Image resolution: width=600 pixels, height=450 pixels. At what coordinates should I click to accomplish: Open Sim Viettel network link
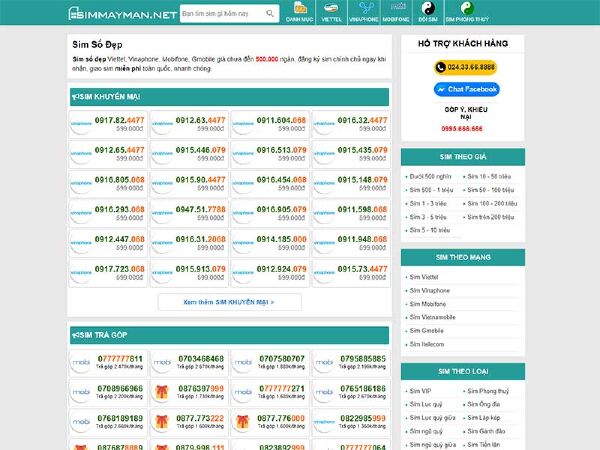click(424, 277)
